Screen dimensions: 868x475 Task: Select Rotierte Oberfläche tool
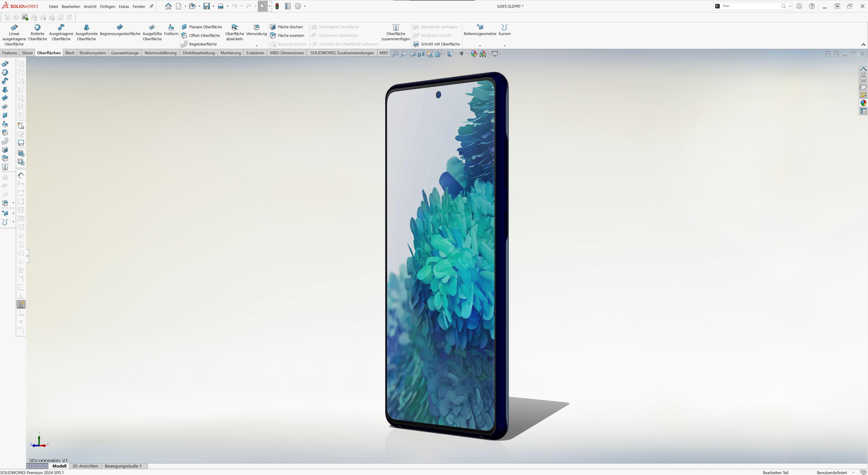point(37,32)
